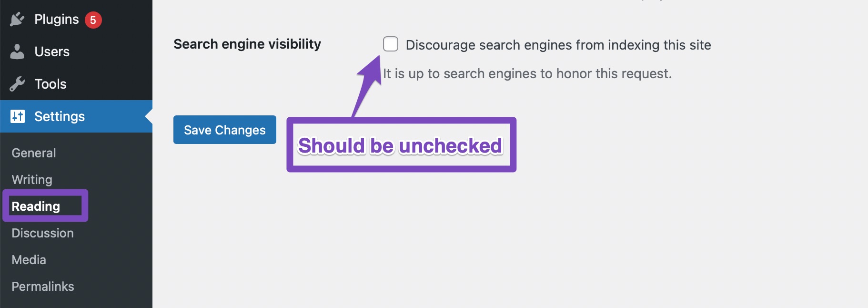Click the Plugins plug icon
The height and width of the screenshot is (308, 868).
pyautogui.click(x=17, y=19)
